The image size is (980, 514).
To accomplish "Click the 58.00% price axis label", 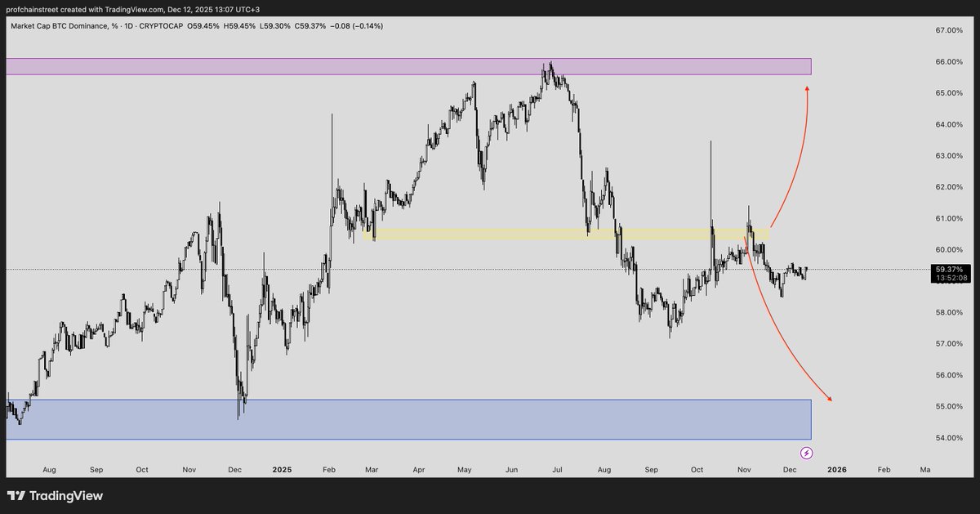I will coord(949,312).
